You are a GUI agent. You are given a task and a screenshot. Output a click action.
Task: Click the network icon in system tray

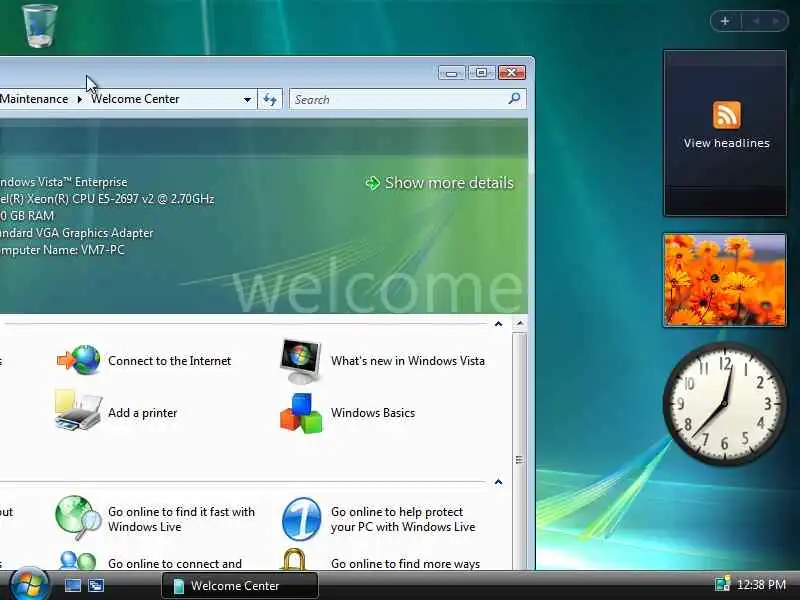[x=722, y=584]
